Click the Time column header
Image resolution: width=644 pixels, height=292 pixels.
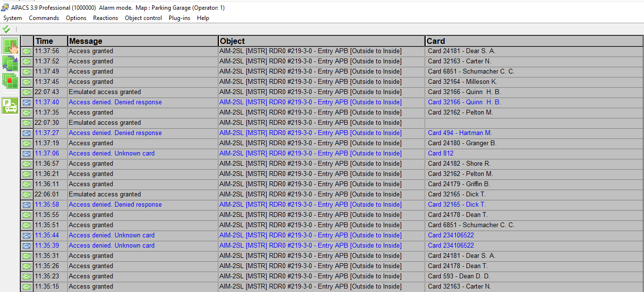pyautogui.click(x=44, y=41)
